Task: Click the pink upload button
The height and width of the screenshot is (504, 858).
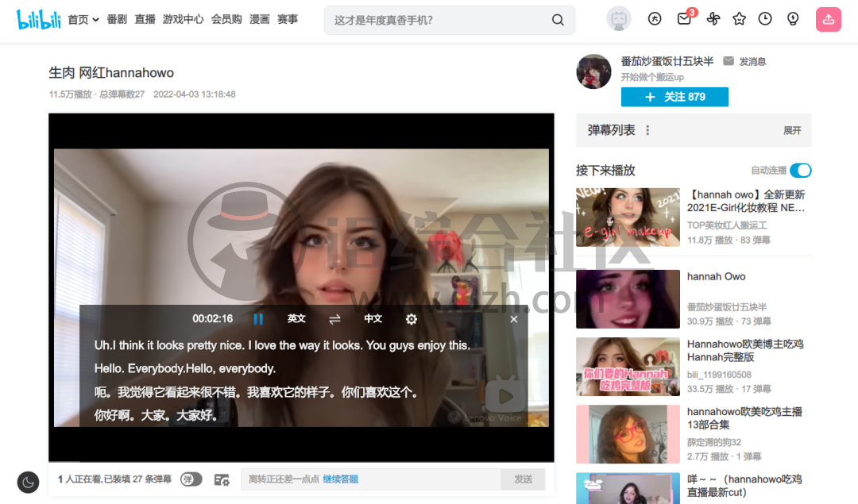Action: tap(829, 20)
